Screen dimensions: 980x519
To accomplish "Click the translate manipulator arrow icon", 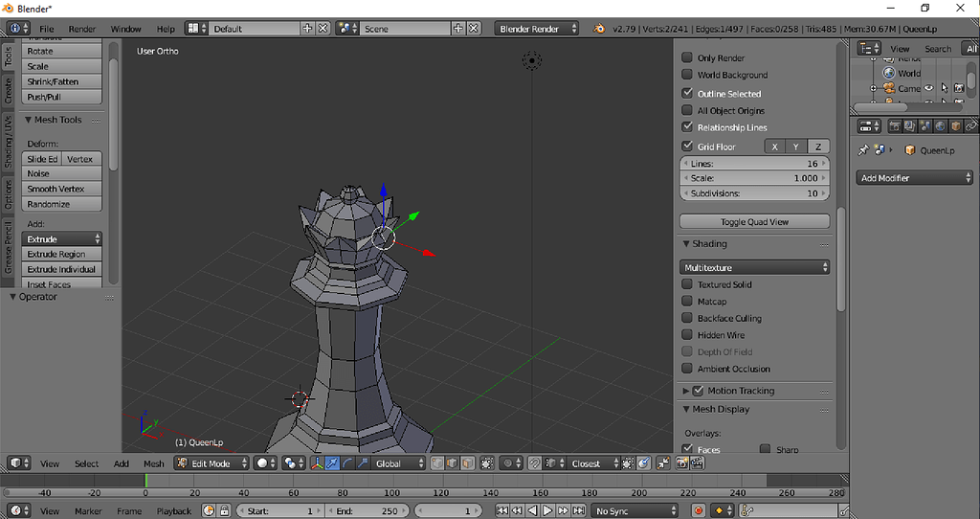I will pos(332,463).
